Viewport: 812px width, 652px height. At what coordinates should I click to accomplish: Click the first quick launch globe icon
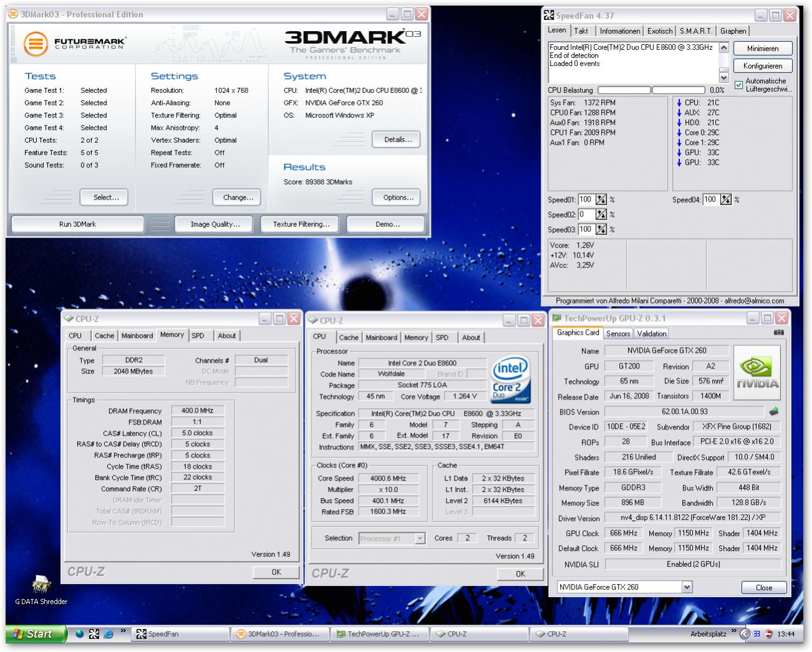(x=79, y=634)
